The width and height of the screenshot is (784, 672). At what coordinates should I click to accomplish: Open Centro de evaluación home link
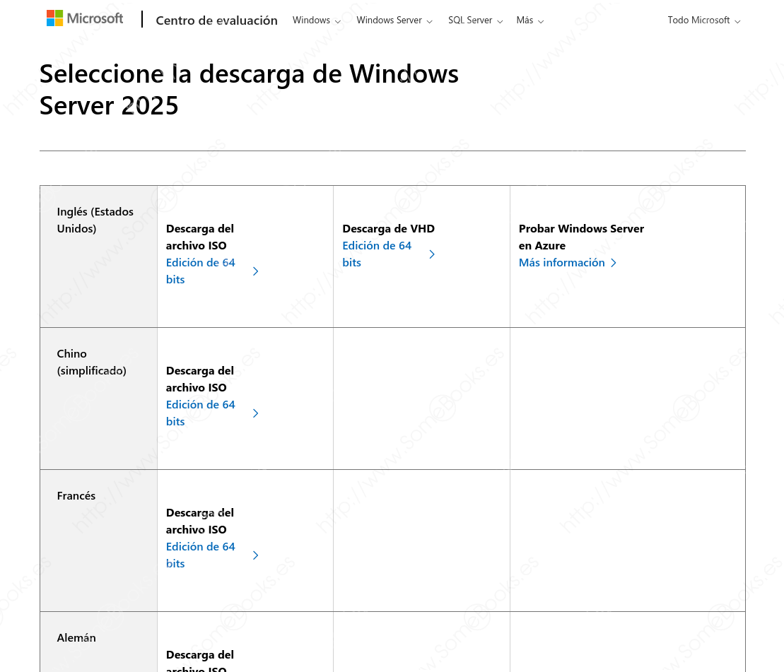point(216,20)
